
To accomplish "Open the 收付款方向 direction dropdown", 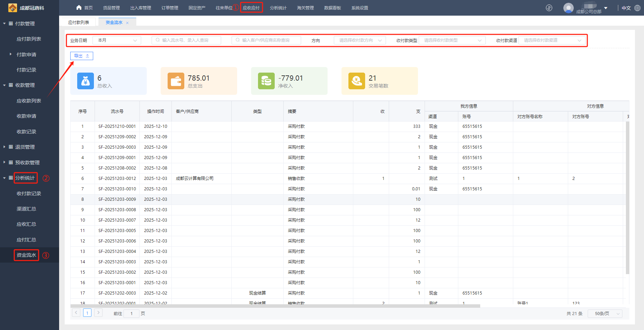I will point(360,40).
